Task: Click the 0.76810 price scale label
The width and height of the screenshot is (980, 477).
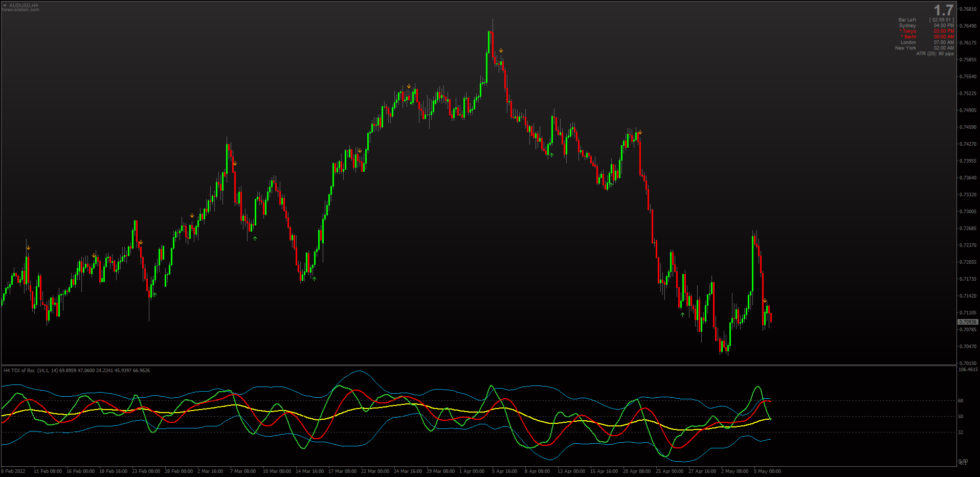Action: (968, 9)
